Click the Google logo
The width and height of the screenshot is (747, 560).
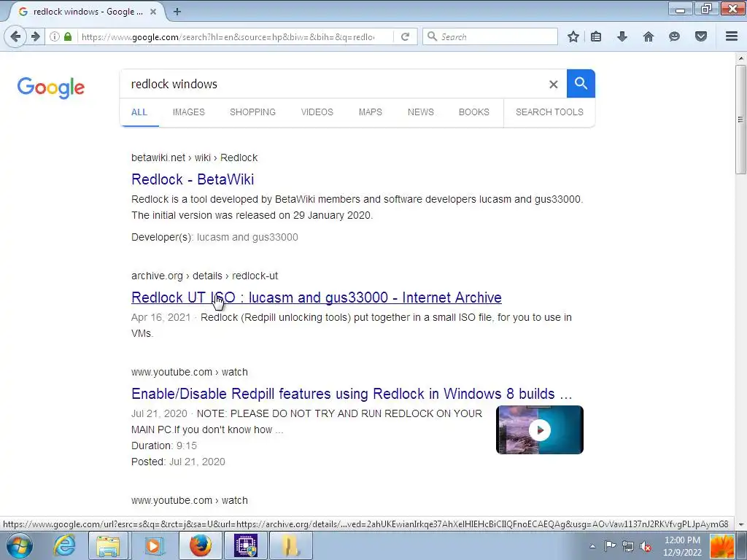click(x=51, y=87)
